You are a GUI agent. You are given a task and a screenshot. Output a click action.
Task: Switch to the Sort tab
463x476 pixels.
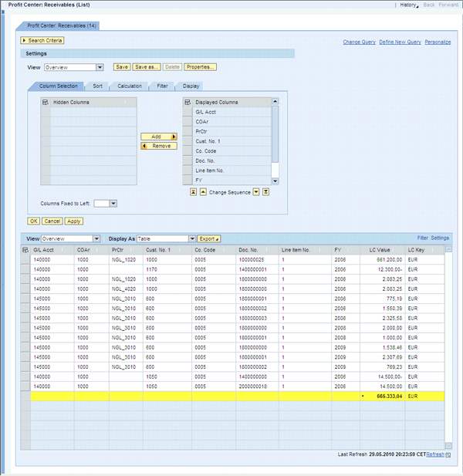[96, 86]
